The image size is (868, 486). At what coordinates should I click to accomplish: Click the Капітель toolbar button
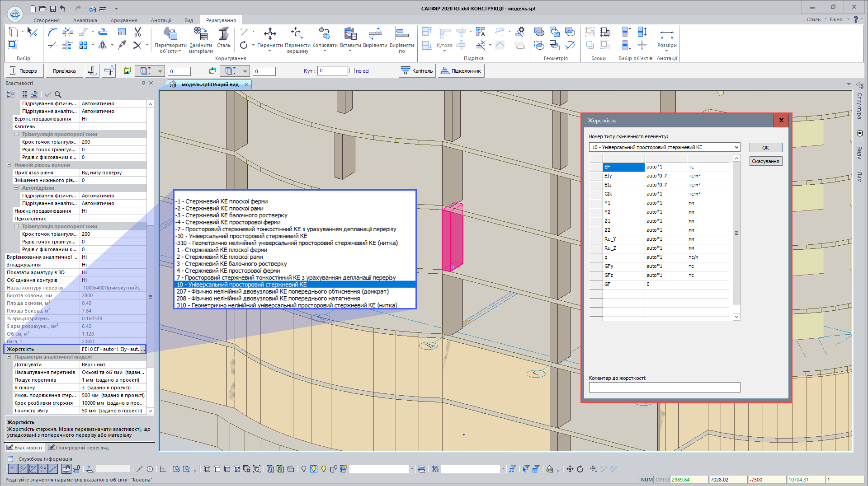(417, 71)
